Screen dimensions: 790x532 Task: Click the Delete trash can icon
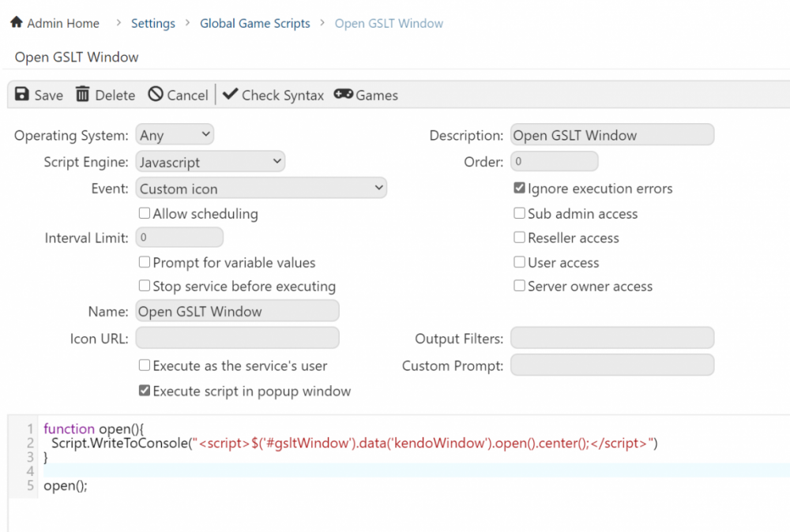[83, 95]
